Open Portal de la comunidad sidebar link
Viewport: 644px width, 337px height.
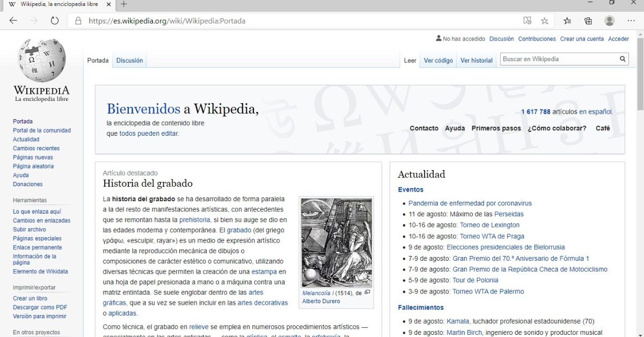pos(42,130)
